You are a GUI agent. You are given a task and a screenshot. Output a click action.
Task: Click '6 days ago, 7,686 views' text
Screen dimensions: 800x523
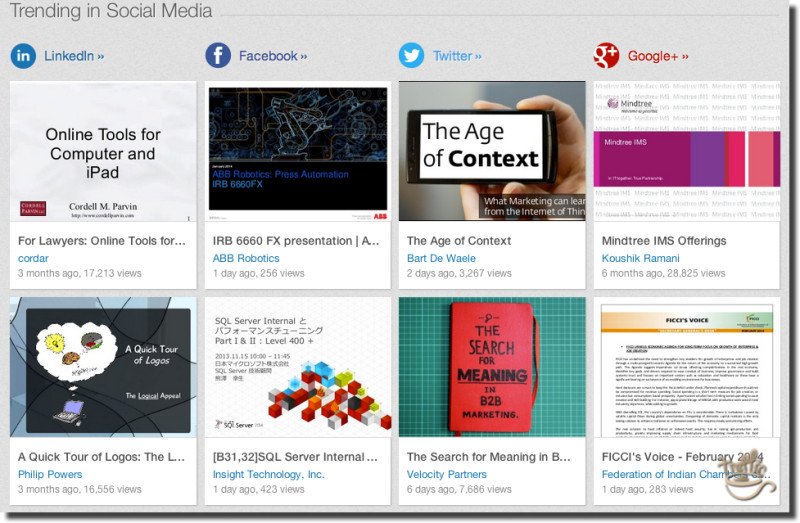point(459,489)
